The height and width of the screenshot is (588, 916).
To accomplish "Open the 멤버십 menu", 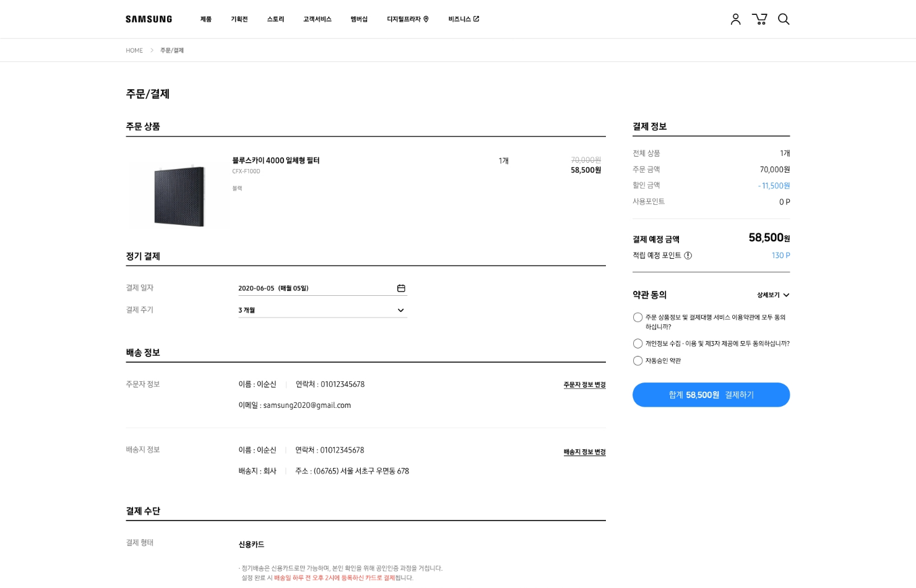I will [x=359, y=19].
